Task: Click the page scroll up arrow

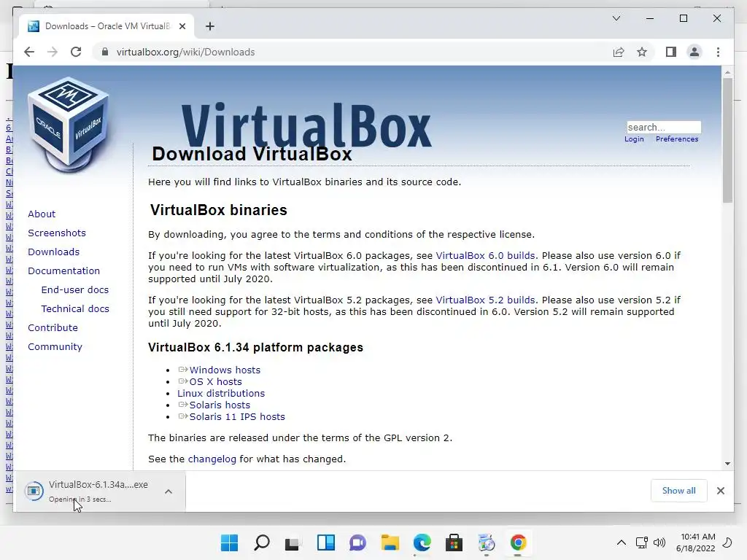Action: coord(727,72)
